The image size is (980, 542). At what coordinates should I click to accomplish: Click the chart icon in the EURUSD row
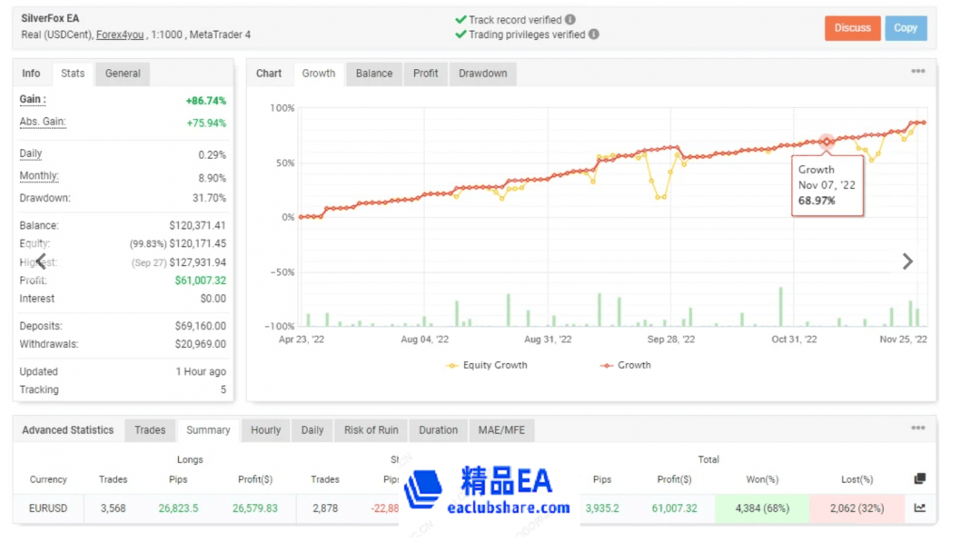[920, 508]
